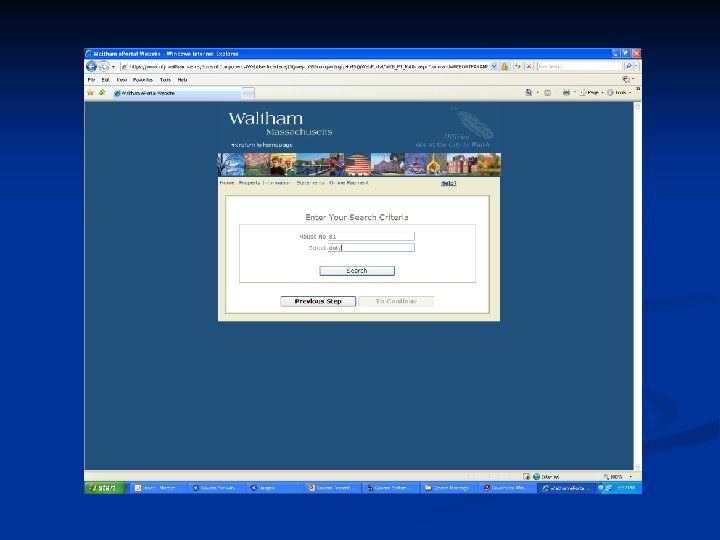Click the vertical scrollbar of the page
This screenshot has height=540, width=720.
pos(637,285)
